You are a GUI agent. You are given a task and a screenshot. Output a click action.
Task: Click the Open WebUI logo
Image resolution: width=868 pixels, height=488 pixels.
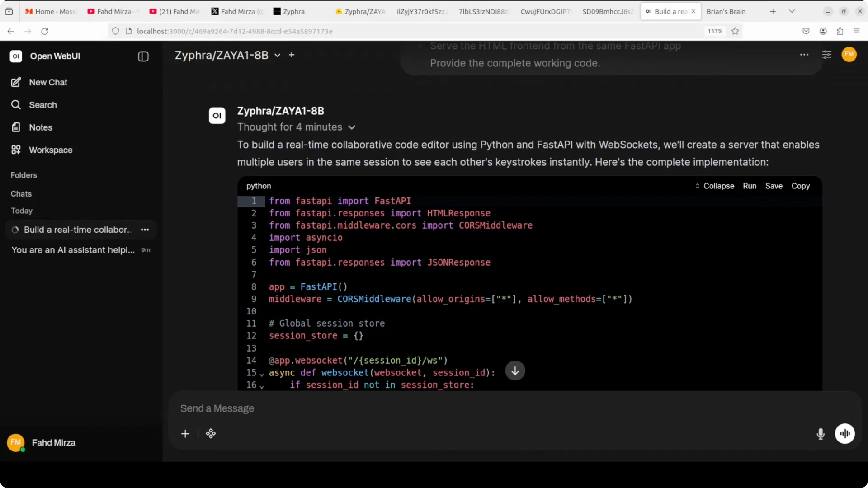click(x=16, y=56)
